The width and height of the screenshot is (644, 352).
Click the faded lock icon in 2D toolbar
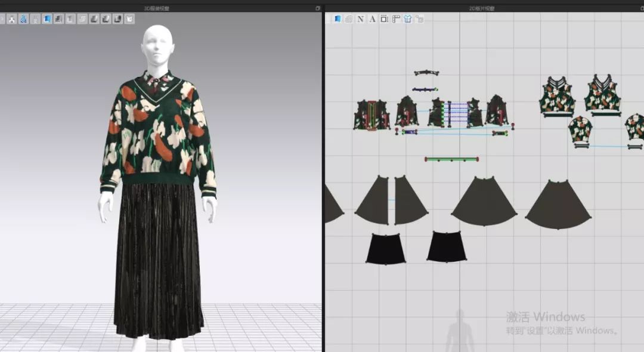point(419,19)
